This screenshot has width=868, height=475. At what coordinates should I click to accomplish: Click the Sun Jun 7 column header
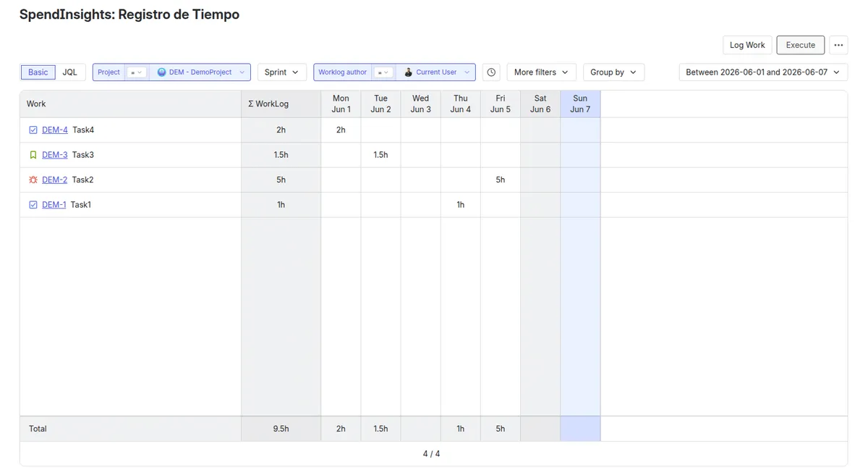click(580, 104)
